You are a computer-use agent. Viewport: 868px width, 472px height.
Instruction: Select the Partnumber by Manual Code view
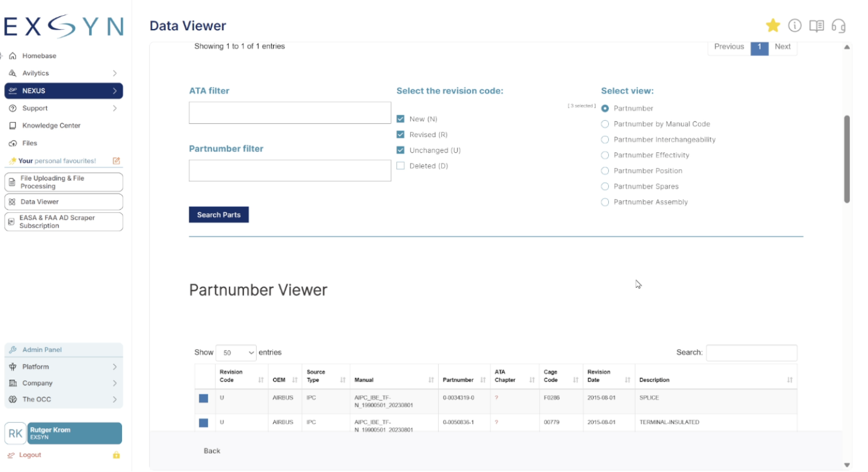[605, 124]
